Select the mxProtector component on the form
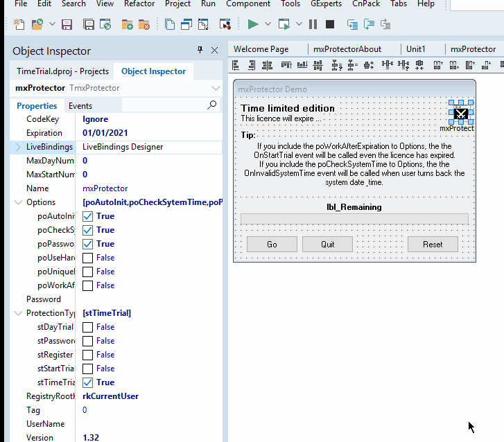Screen dimensions: 504x442 click(x=460, y=113)
